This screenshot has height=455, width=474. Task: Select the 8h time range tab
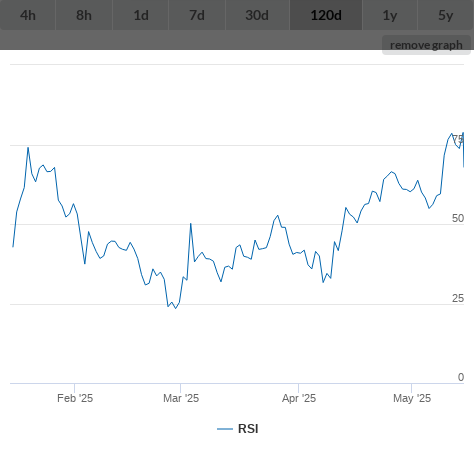(x=84, y=15)
